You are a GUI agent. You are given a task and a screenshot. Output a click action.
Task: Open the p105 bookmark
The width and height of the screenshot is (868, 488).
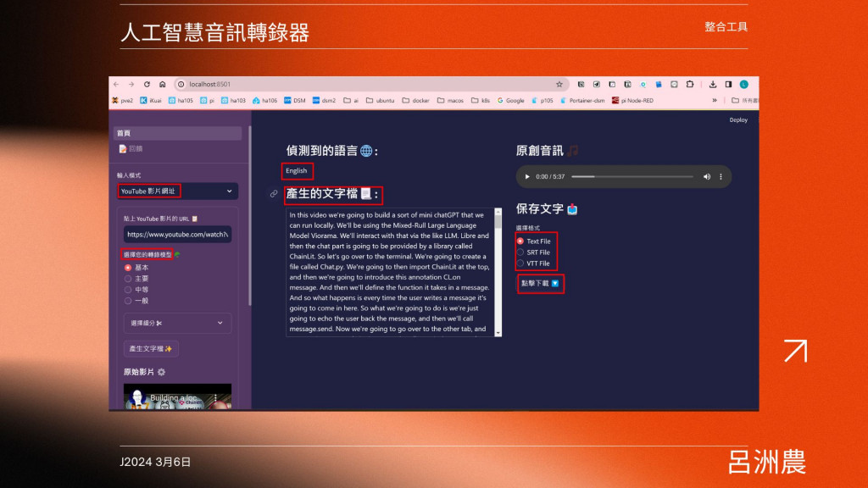coord(542,100)
